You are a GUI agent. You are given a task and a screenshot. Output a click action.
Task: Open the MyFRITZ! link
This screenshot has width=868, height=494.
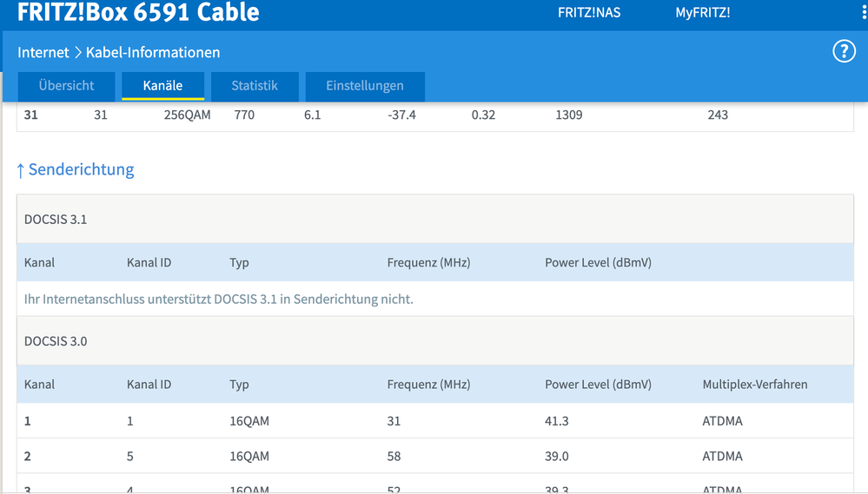tap(702, 13)
